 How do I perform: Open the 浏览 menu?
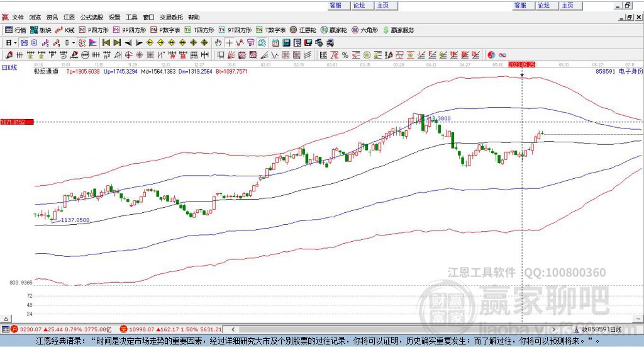[35, 17]
